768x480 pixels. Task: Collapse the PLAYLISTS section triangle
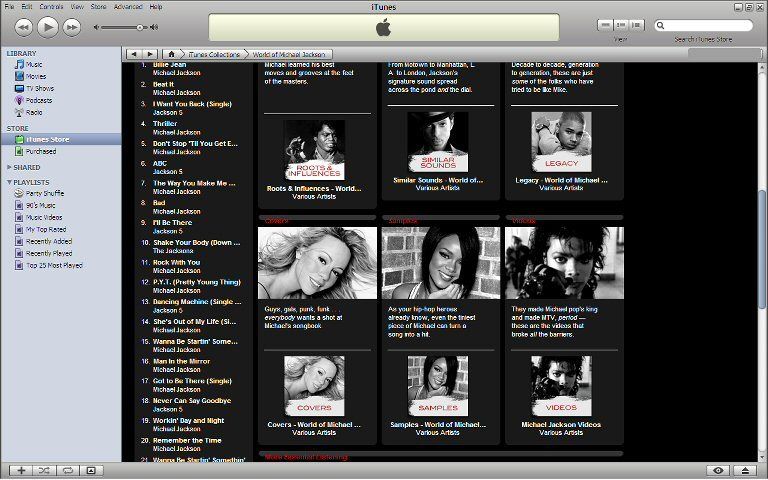click(x=9, y=182)
